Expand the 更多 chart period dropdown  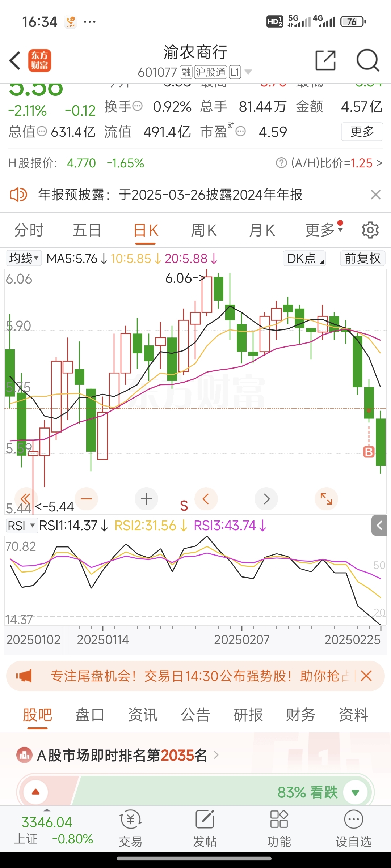tap(324, 229)
